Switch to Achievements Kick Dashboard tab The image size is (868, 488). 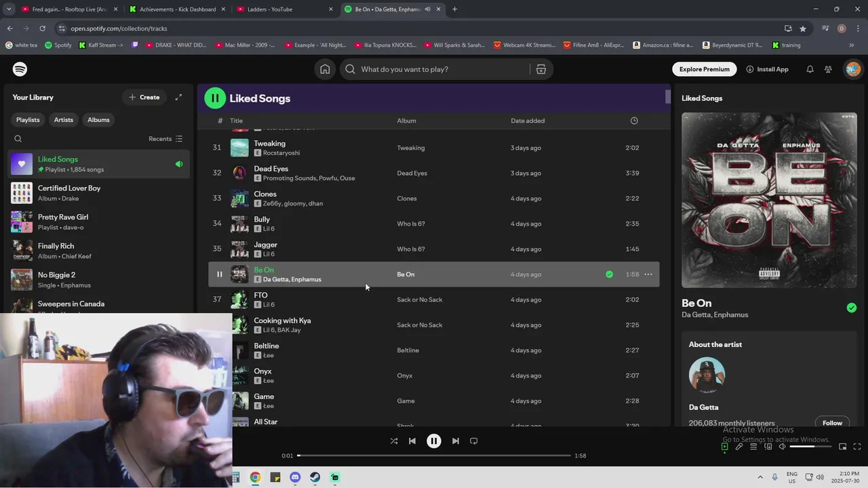click(178, 9)
